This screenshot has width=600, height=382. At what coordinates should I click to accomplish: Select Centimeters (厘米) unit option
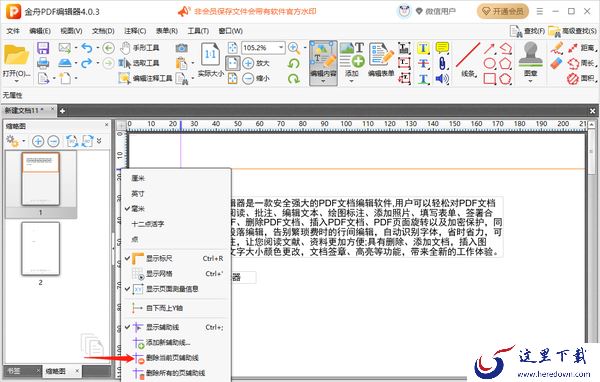176,178
